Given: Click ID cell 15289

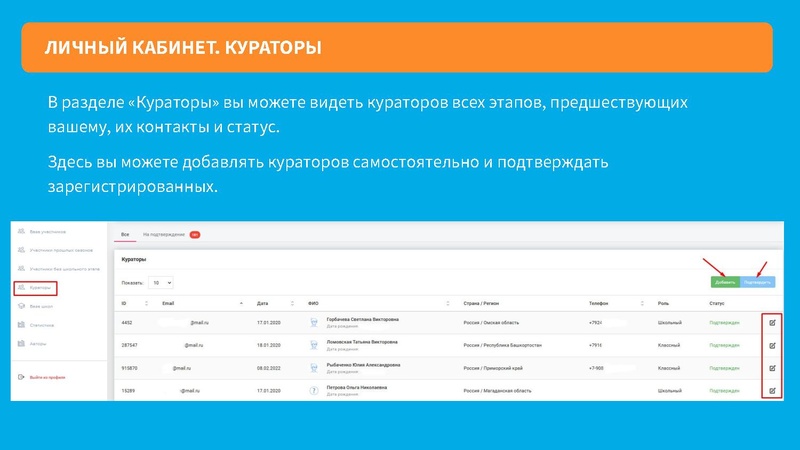Looking at the screenshot, I should [128, 391].
